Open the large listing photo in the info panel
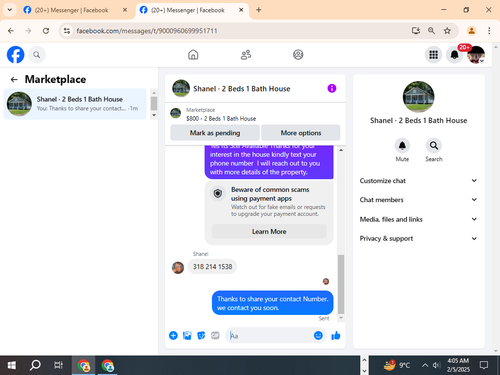The width and height of the screenshot is (500, 375). [x=418, y=97]
